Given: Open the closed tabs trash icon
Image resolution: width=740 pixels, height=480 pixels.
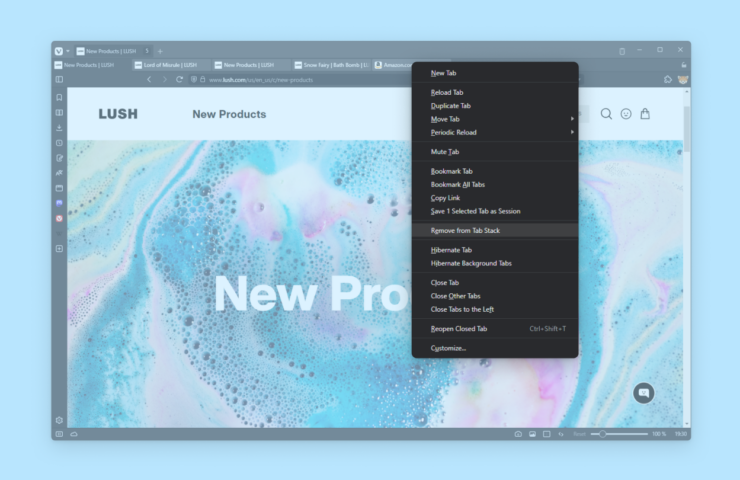Looking at the screenshot, I should point(622,51).
